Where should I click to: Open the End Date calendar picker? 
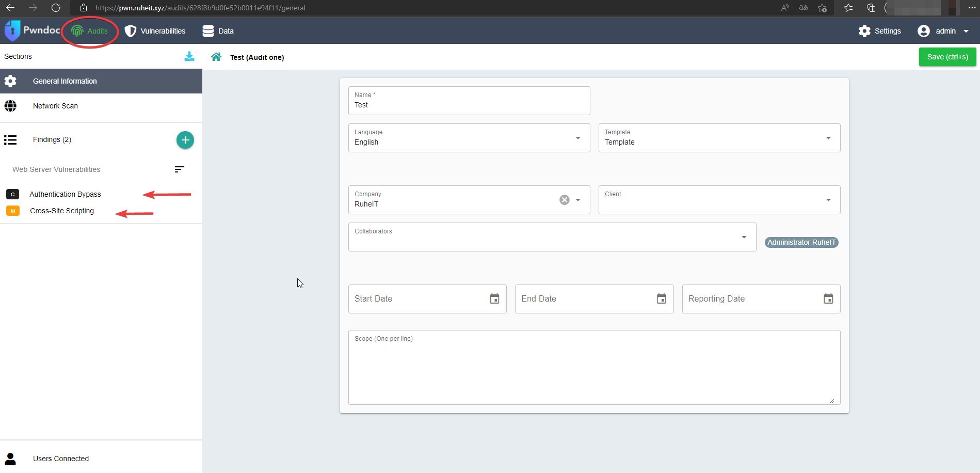coord(661,299)
